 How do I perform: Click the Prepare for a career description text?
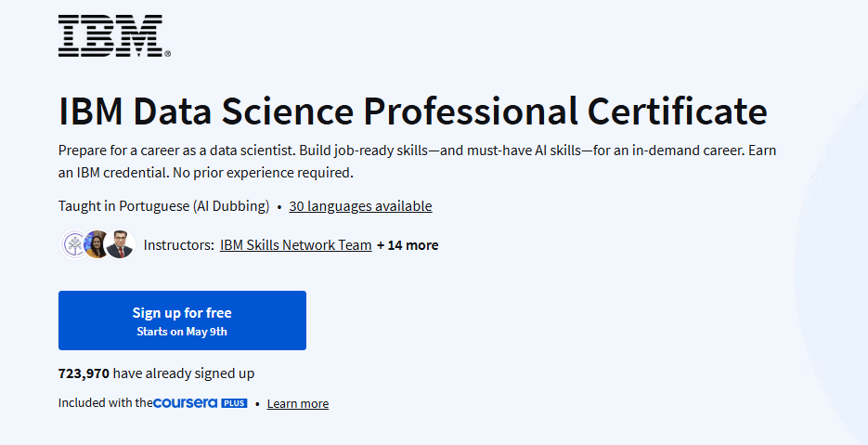click(x=418, y=162)
